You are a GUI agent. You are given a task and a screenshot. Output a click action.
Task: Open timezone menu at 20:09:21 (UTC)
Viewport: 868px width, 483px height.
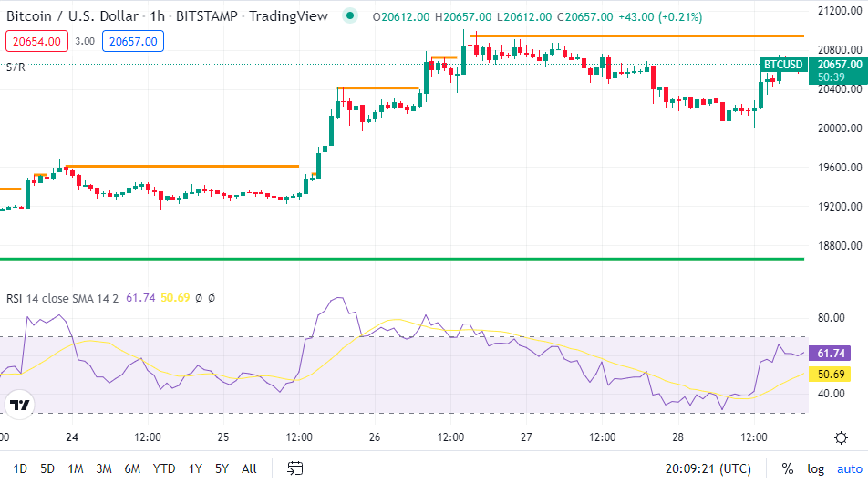708,468
